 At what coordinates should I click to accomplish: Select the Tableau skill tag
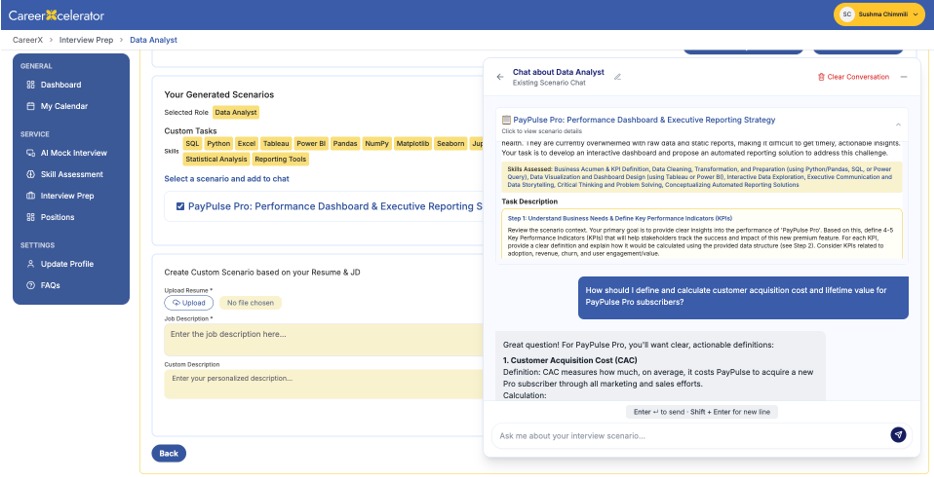point(276,144)
